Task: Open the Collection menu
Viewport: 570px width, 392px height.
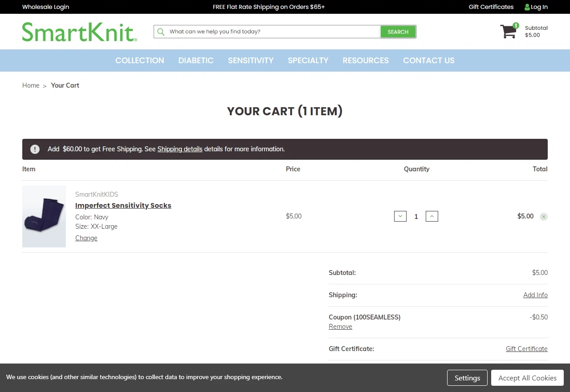Action: 140,61
